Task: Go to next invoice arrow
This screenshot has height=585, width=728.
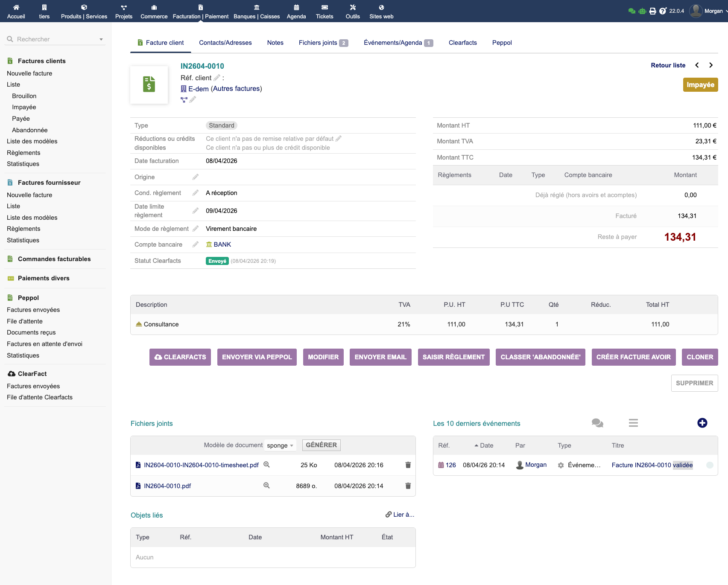Action: pos(711,65)
